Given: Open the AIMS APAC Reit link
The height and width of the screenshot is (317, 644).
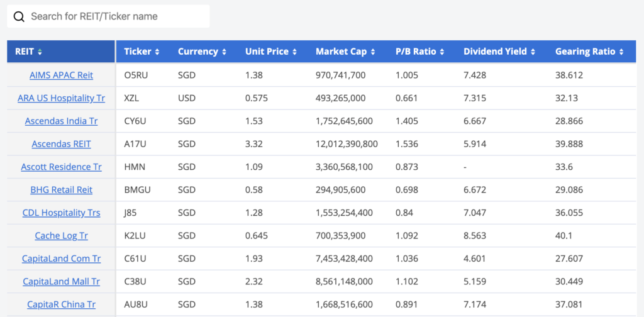Looking at the screenshot, I should point(61,75).
